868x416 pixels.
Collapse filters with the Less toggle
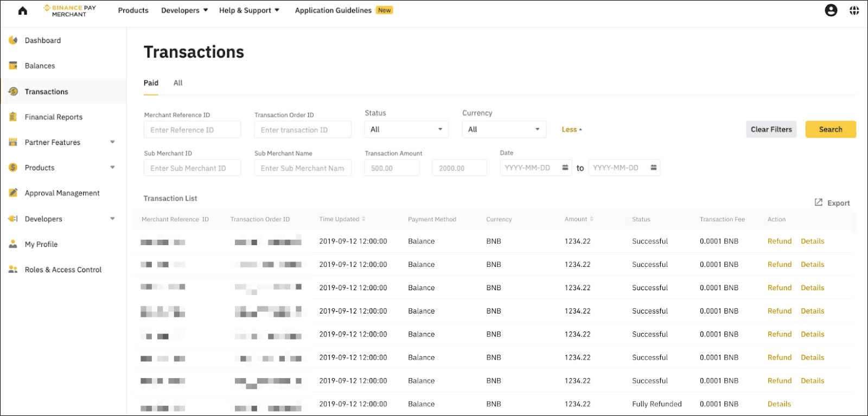pyautogui.click(x=572, y=130)
